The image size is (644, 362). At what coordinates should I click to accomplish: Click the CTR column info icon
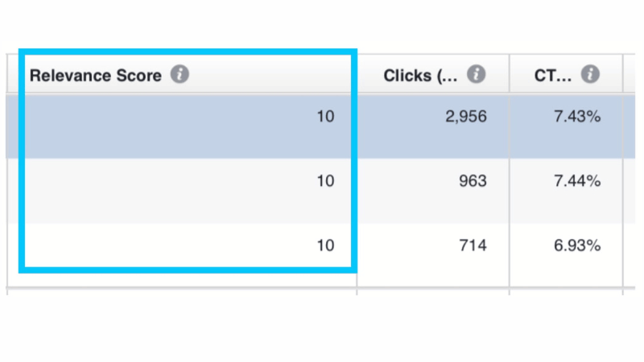coord(590,74)
